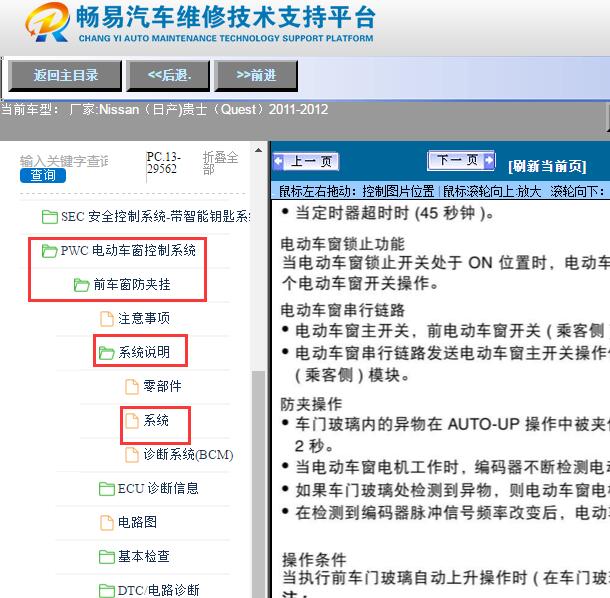Image resolution: width=610 pixels, height=598 pixels.
Task: Click the PWC open folder icon
Action: pyautogui.click(x=49, y=251)
